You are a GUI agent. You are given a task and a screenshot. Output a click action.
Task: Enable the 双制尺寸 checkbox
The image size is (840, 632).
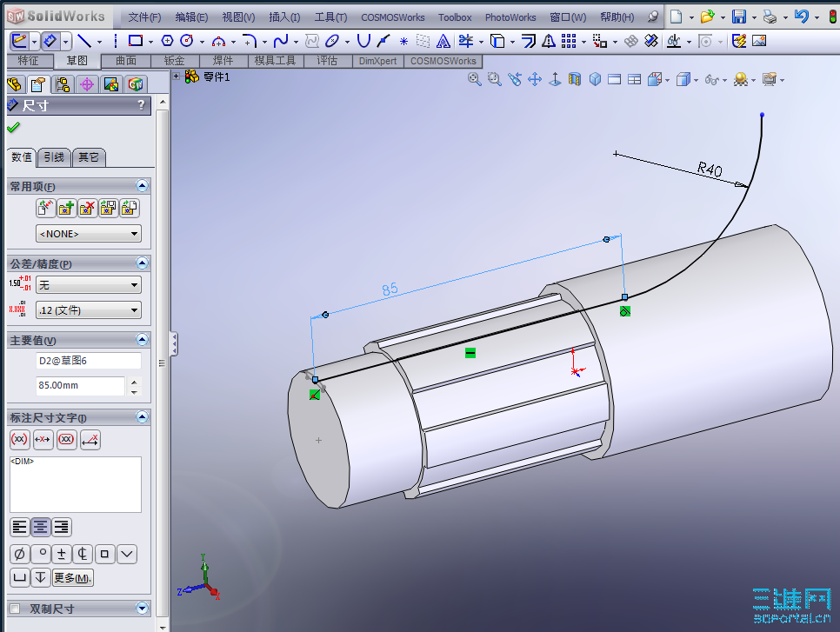coord(15,609)
